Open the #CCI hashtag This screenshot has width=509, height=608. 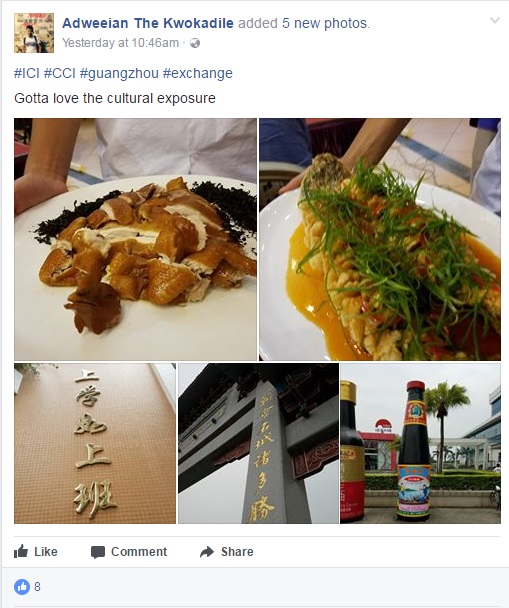[x=59, y=73]
